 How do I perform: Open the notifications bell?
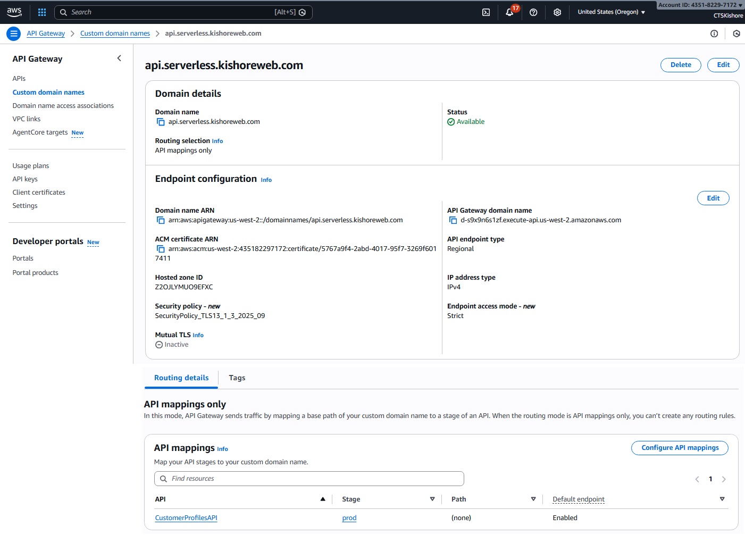point(509,12)
